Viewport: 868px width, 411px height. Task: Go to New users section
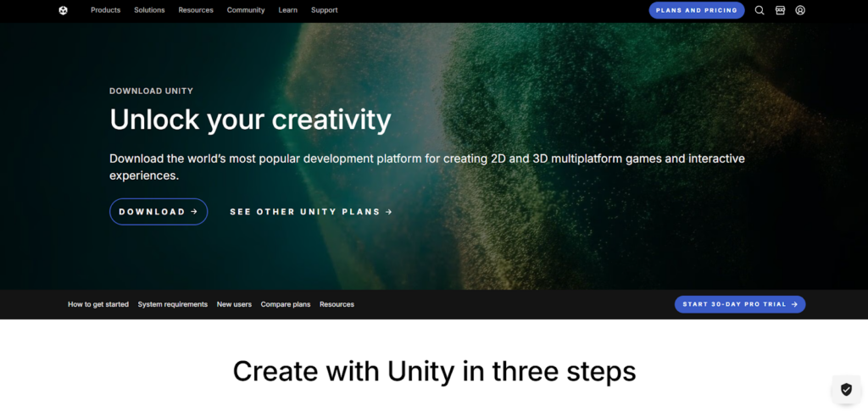[x=234, y=304]
